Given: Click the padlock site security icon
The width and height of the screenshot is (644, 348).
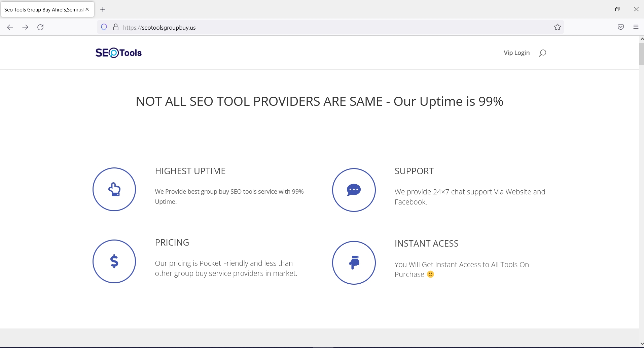Looking at the screenshot, I should [116, 27].
